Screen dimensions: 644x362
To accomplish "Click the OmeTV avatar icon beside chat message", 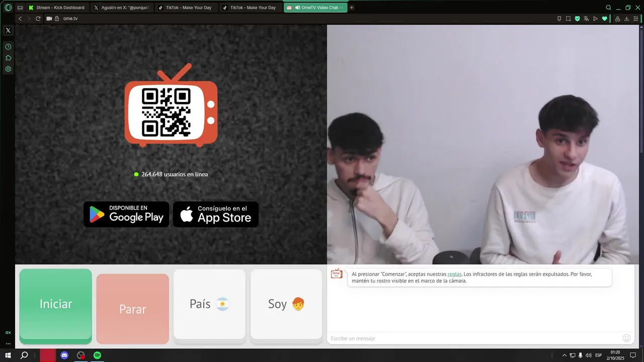I will click(337, 274).
